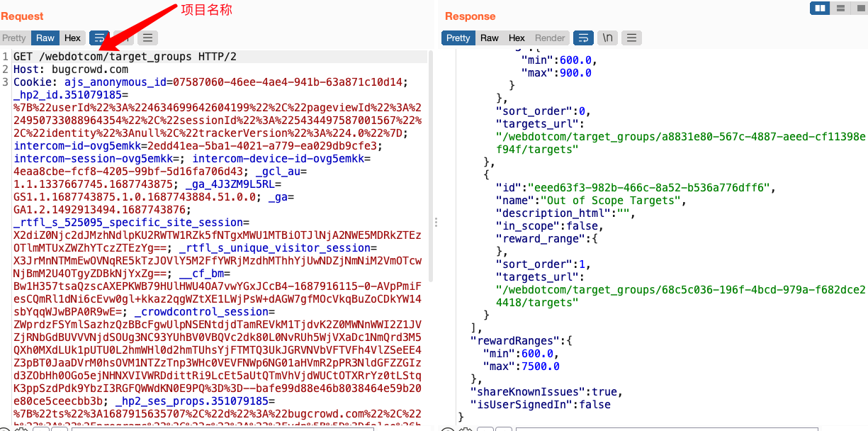Click the "shareKnownIssues":true line

tap(546, 391)
